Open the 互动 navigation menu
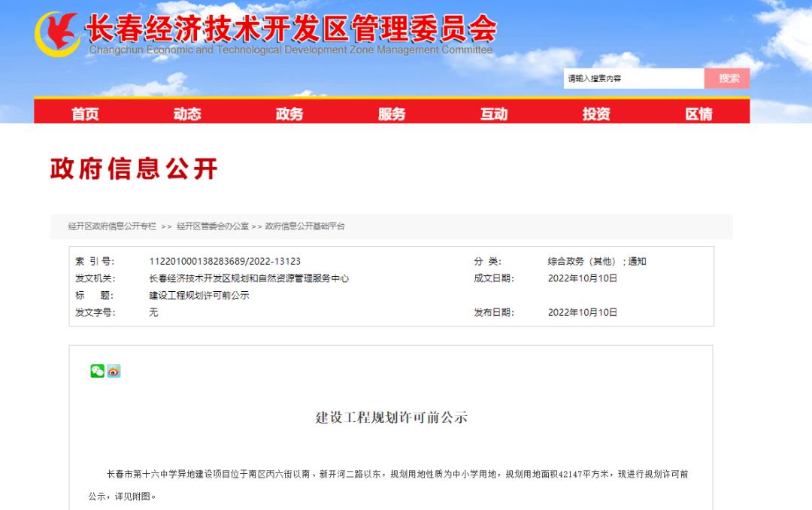The width and height of the screenshot is (812, 510). [495, 113]
